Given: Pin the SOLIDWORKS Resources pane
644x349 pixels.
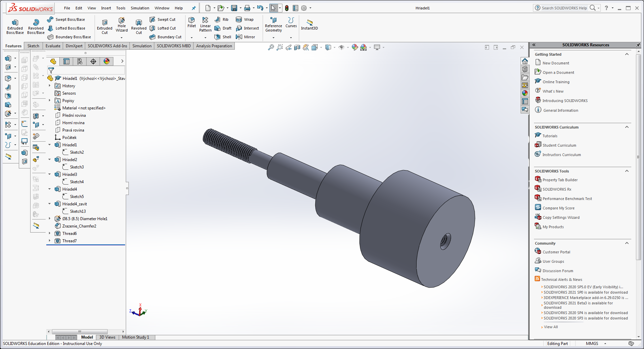Looking at the screenshot, I should [x=638, y=45].
